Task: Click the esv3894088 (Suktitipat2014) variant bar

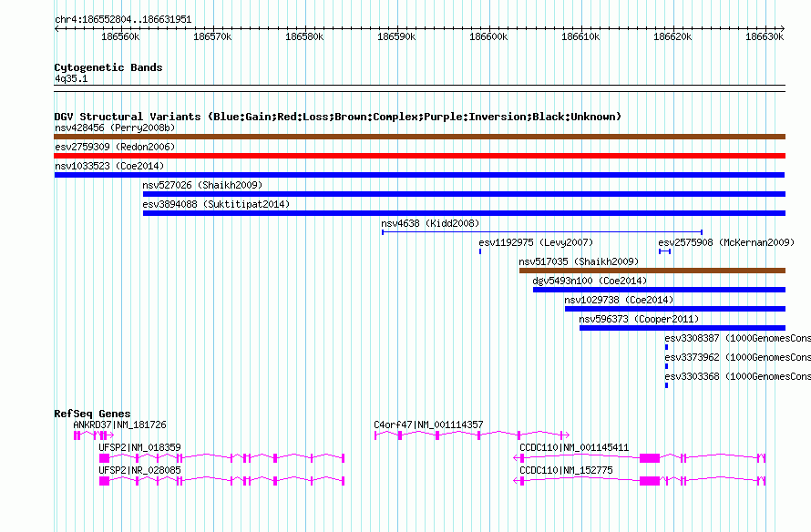Action: click(464, 213)
